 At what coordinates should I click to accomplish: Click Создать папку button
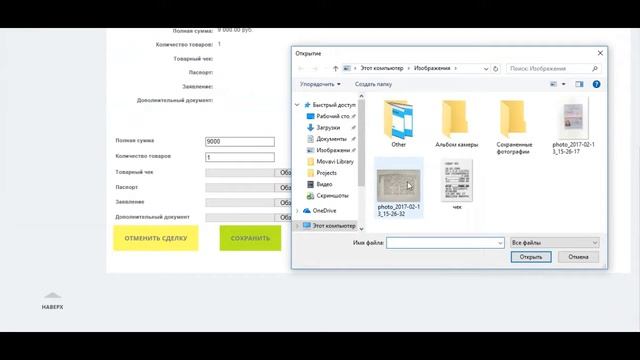[373, 84]
